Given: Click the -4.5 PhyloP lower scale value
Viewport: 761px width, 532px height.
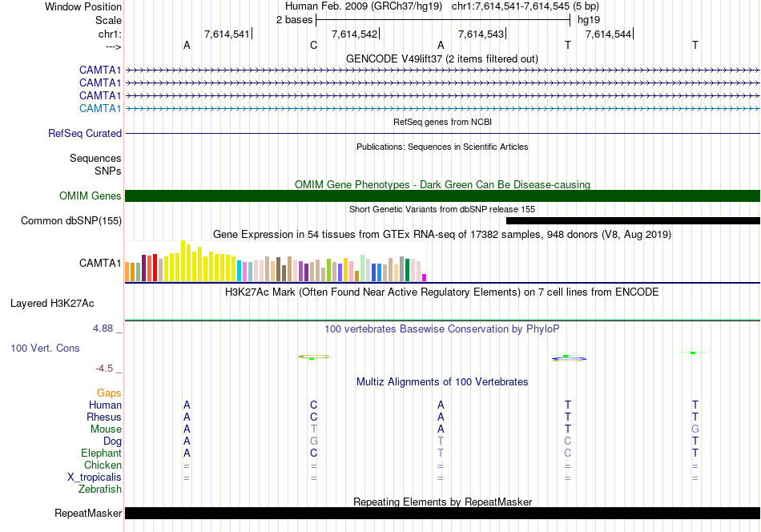Looking at the screenshot, I should click(x=104, y=369).
